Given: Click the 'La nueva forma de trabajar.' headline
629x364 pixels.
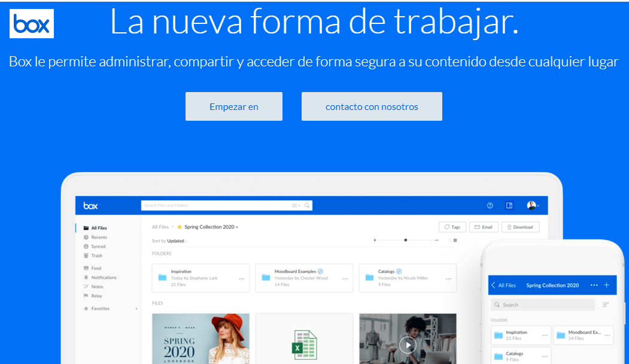Looking at the screenshot, I should (315, 22).
